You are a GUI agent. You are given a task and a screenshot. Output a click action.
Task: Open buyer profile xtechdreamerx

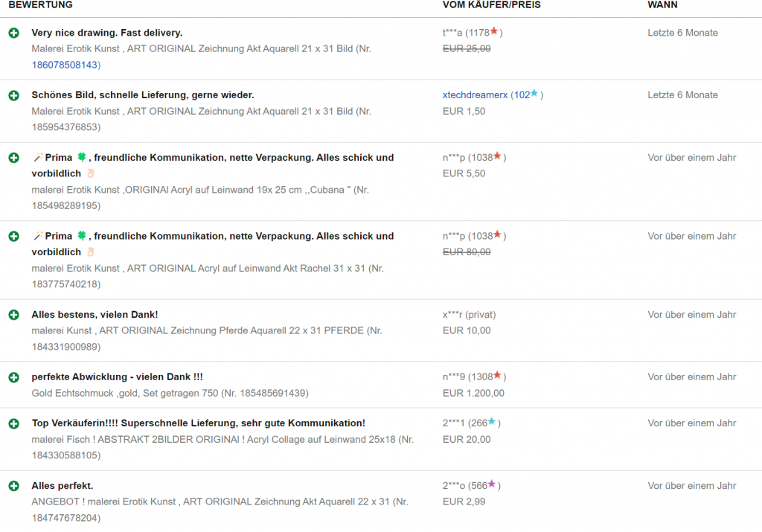point(475,95)
